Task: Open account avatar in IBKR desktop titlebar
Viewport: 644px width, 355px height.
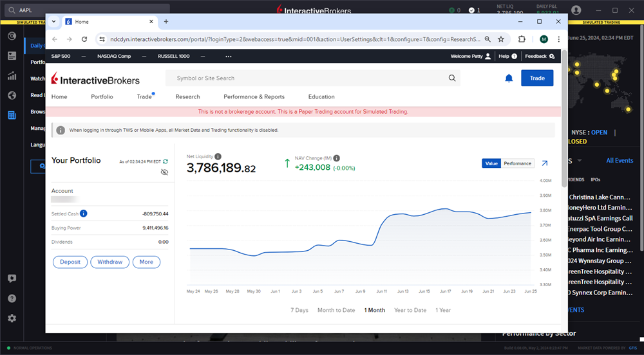Action: pos(576,10)
